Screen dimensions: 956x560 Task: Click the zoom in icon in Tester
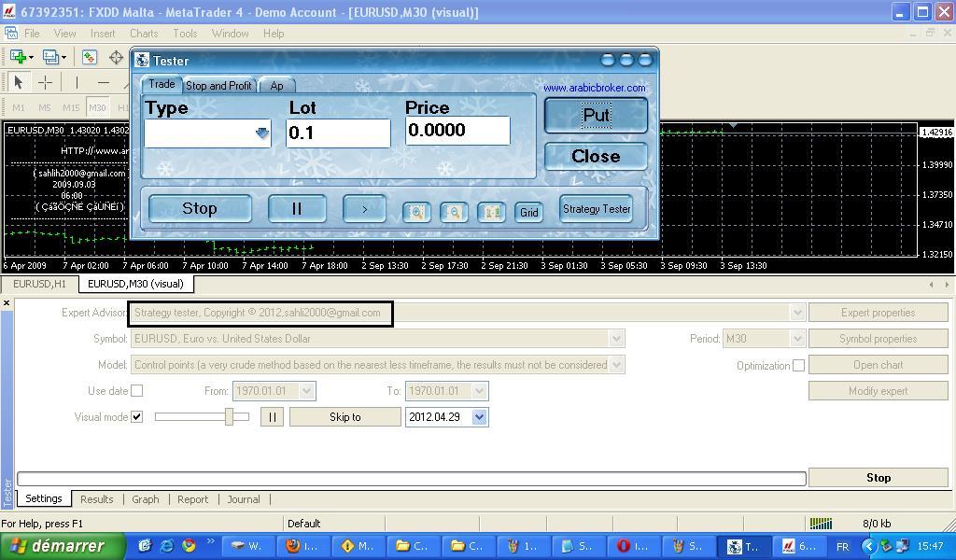pyautogui.click(x=416, y=212)
